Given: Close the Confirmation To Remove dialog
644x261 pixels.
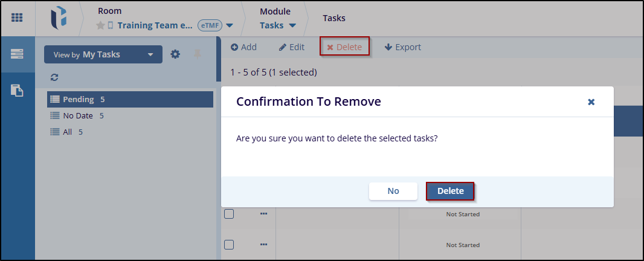Looking at the screenshot, I should pyautogui.click(x=591, y=102).
